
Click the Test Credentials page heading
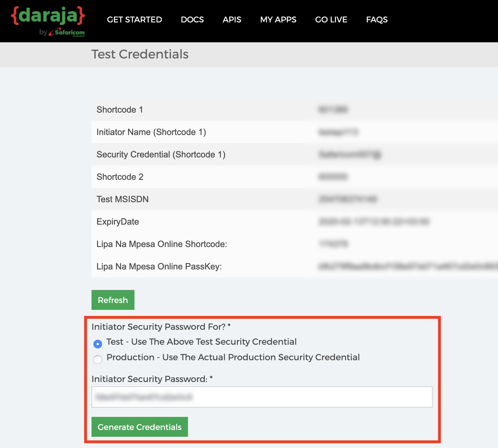140,54
